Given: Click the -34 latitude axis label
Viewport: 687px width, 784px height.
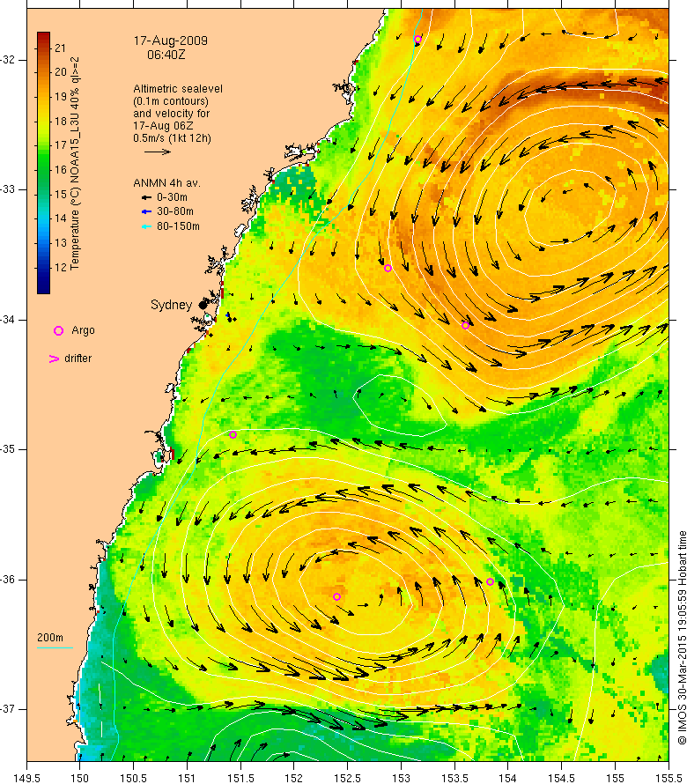Looking at the screenshot, I should pos(8,320).
